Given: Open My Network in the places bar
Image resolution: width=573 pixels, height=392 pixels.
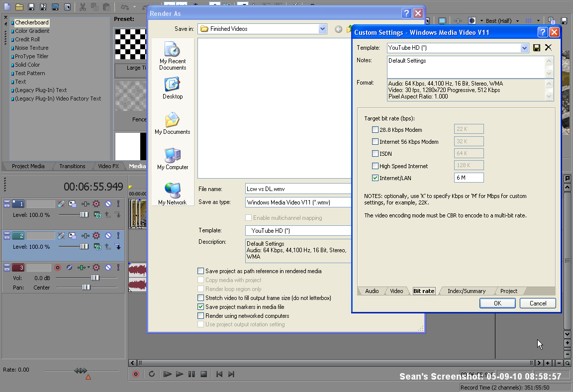Looking at the screenshot, I should click(173, 194).
